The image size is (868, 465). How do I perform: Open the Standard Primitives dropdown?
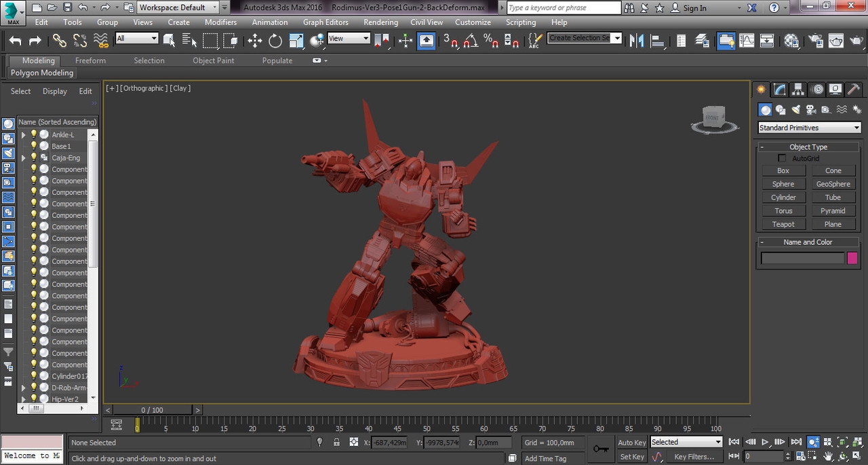coord(809,128)
